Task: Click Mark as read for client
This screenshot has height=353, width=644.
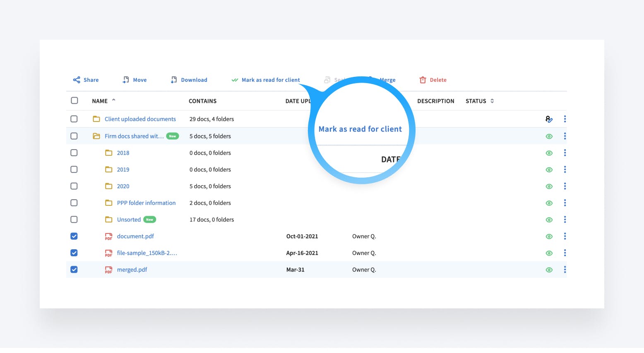Action: tap(270, 80)
